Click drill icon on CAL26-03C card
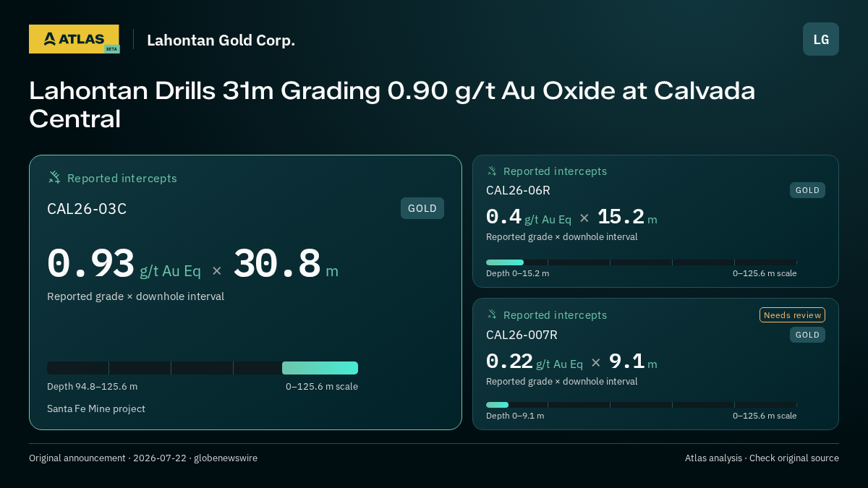868x488 pixels. 54,177
